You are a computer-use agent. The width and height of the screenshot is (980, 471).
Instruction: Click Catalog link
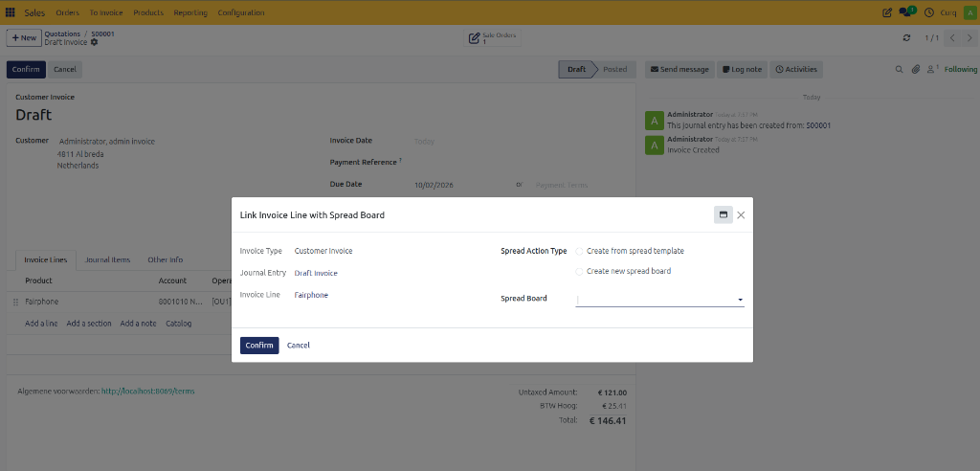[179, 324]
